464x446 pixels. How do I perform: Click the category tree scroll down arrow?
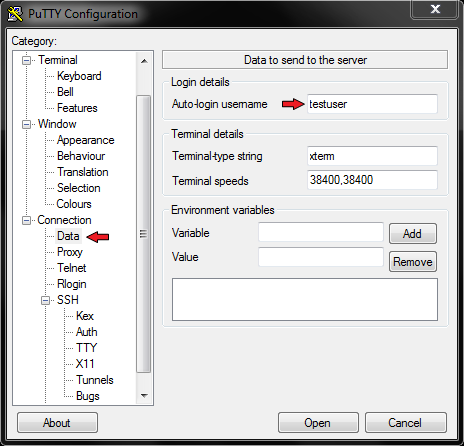coord(144,396)
